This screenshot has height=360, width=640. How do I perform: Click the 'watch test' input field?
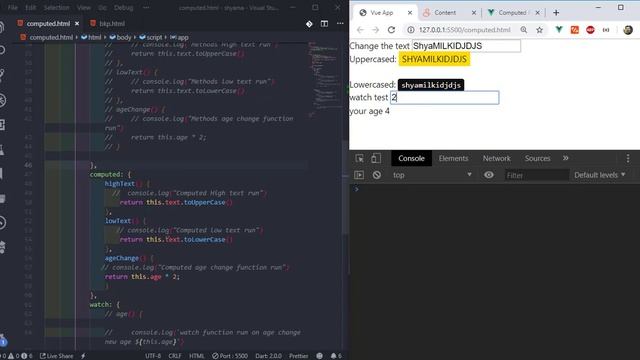(x=444, y=98)
